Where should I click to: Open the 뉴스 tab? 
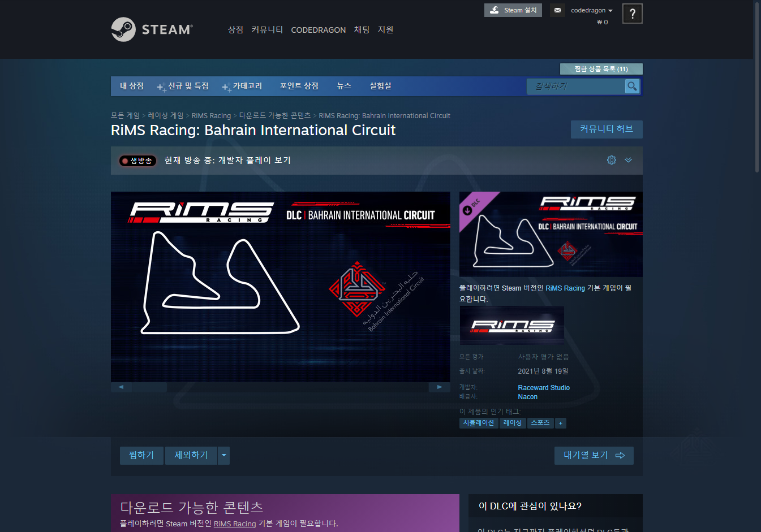tap(344, 86)
